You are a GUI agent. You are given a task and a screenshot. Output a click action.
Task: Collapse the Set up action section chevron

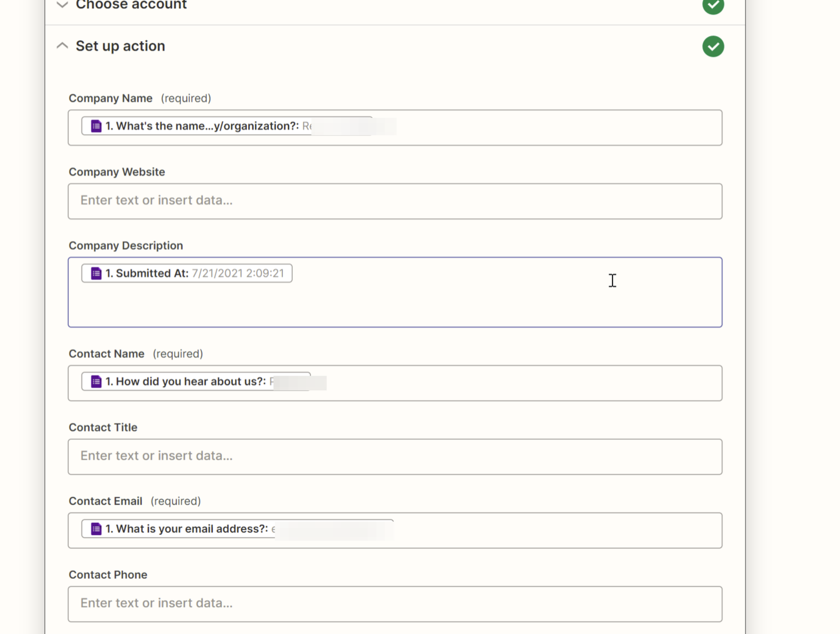[62, 46]
